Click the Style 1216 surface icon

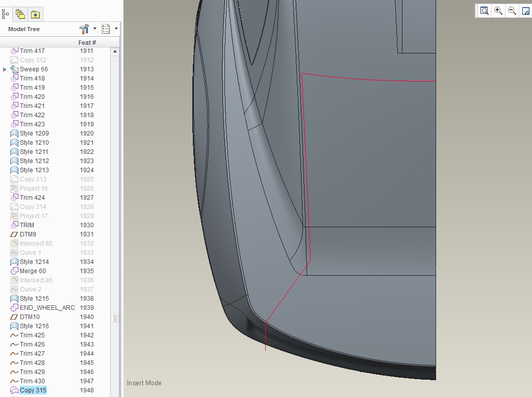coord(14,326)
